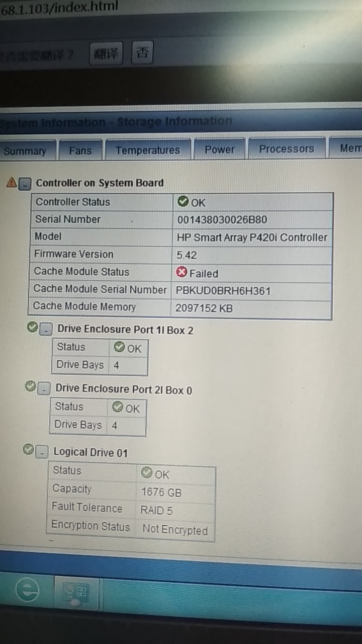Screen dimensions: 362x644
Task: Click green status icon beside Logical Drive 01
Action: [x=28, y=449]
